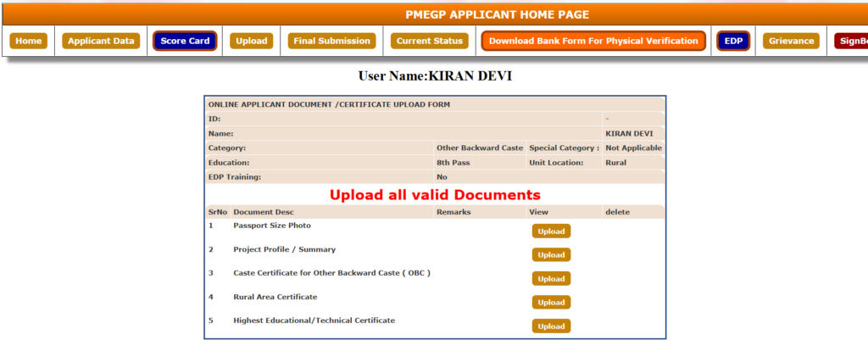The image size is (868, 346).
Task: Select the '8th Pass' education value
Action: pyautogui.click(x=453, y=163)
